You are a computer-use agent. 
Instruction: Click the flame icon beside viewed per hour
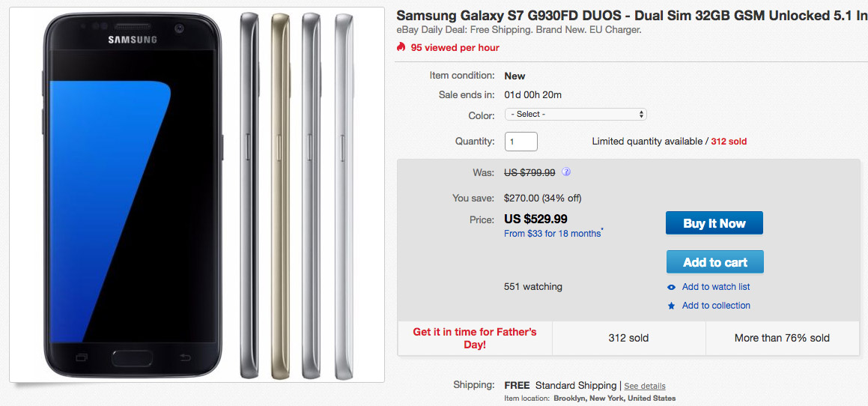pyautogui.click(x=401, y=47)
